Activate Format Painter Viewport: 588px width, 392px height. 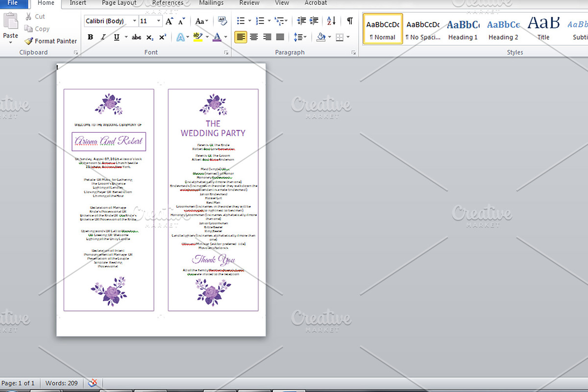coord(50,41)
